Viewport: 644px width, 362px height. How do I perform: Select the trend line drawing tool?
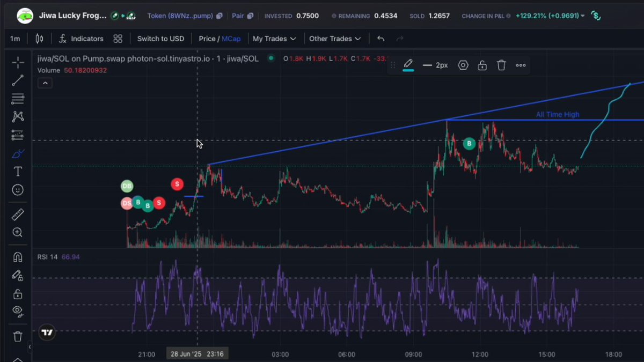coord(18,80)
